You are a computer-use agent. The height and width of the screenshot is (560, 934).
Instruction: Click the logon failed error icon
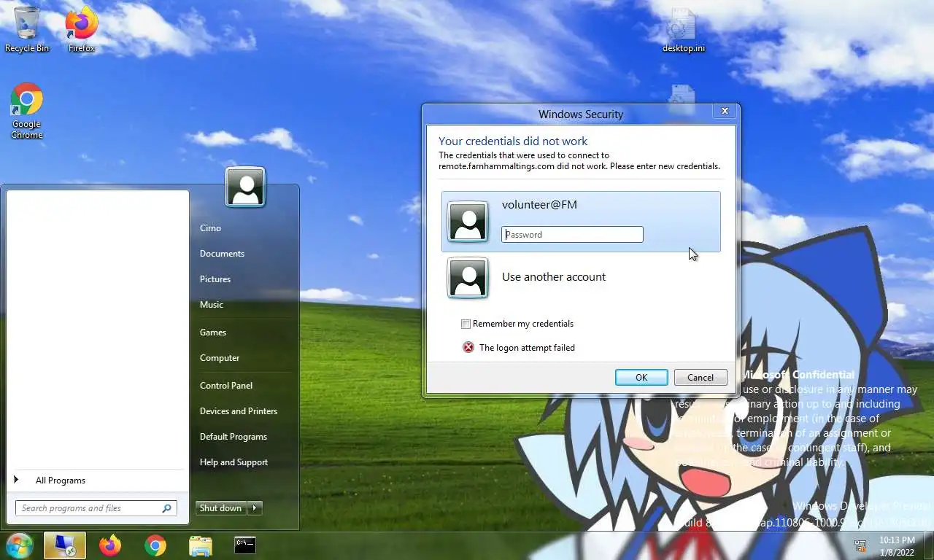[x=468, y=347]
